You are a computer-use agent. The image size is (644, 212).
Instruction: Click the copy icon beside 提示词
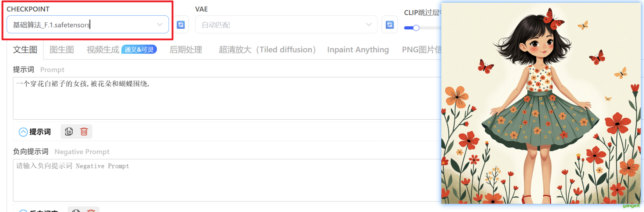(x=69, y=132)
